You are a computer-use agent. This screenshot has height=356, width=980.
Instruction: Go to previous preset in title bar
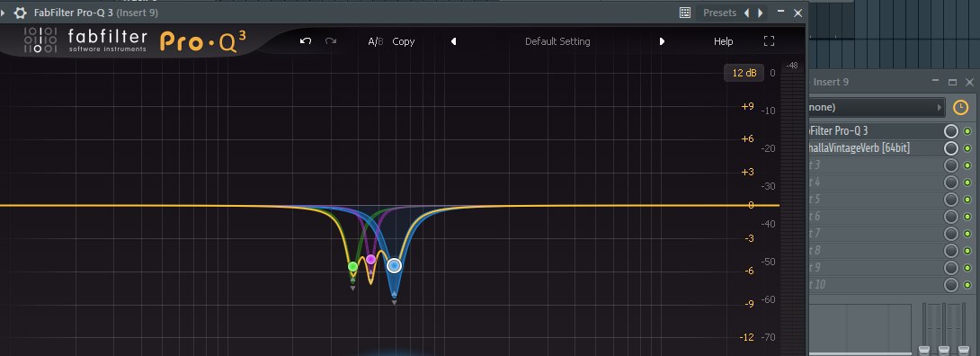[x=746, y=13]
